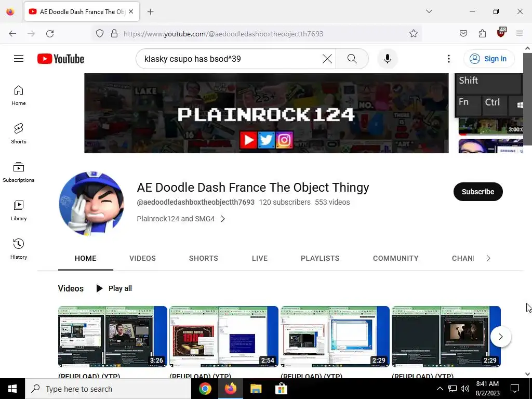Open the video thumbnail lasting 2:54
The height and width of the screenshot is (399, 532).
[x=224, y=337]
